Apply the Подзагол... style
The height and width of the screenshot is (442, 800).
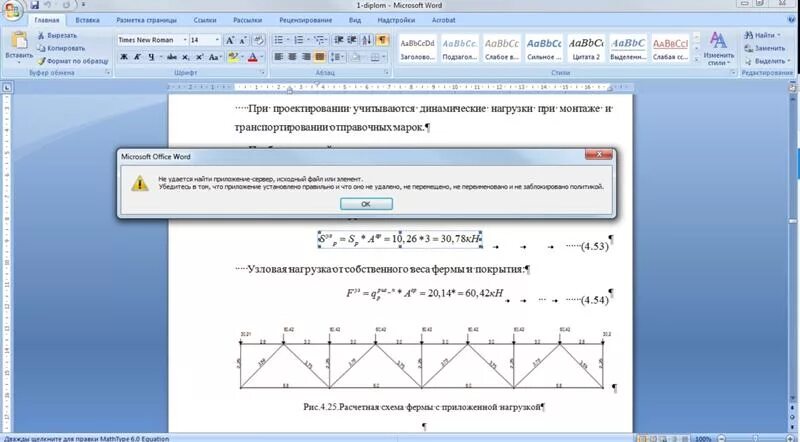click(460, 49)
